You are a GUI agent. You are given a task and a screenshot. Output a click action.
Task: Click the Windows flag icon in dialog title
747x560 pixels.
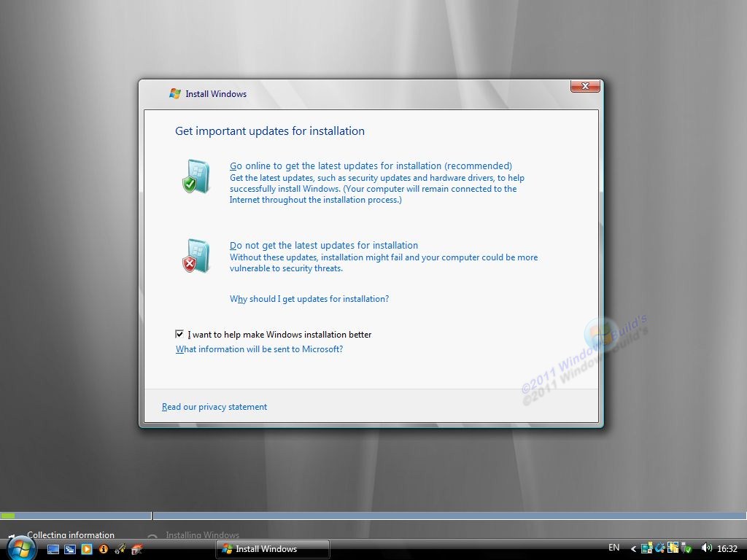(175, 94)
